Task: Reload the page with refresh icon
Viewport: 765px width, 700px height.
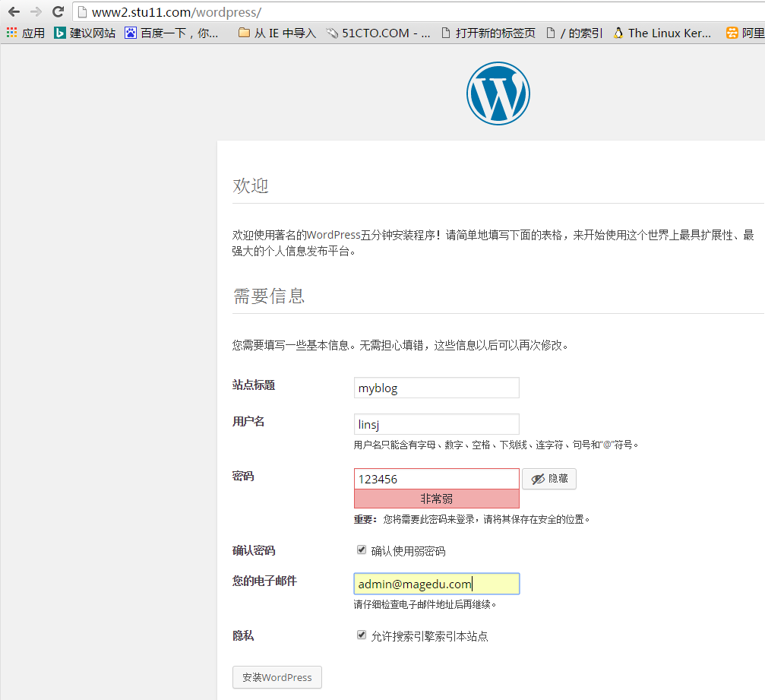Action: (58, 11)
